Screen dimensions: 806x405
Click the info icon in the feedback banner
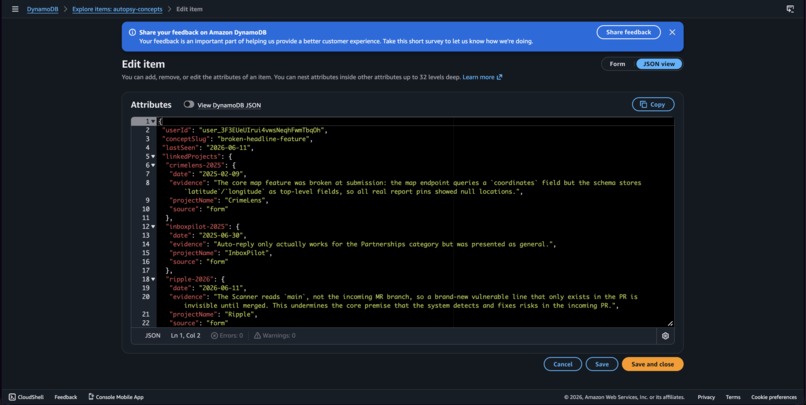[132, 32]
